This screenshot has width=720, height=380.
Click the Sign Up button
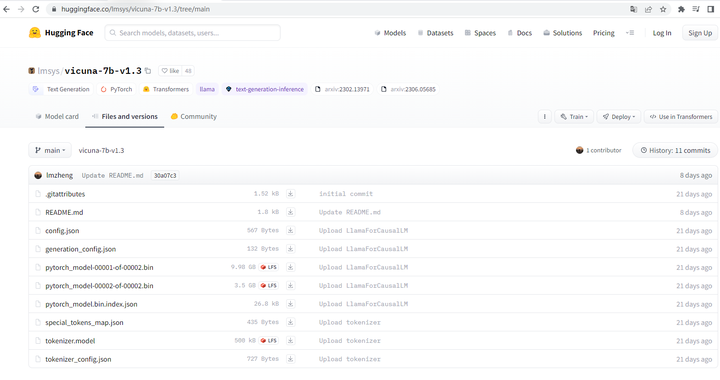pos(700,33)
